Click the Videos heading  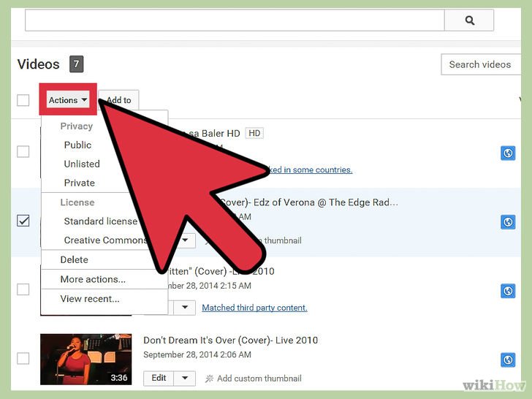click(38, 64)
